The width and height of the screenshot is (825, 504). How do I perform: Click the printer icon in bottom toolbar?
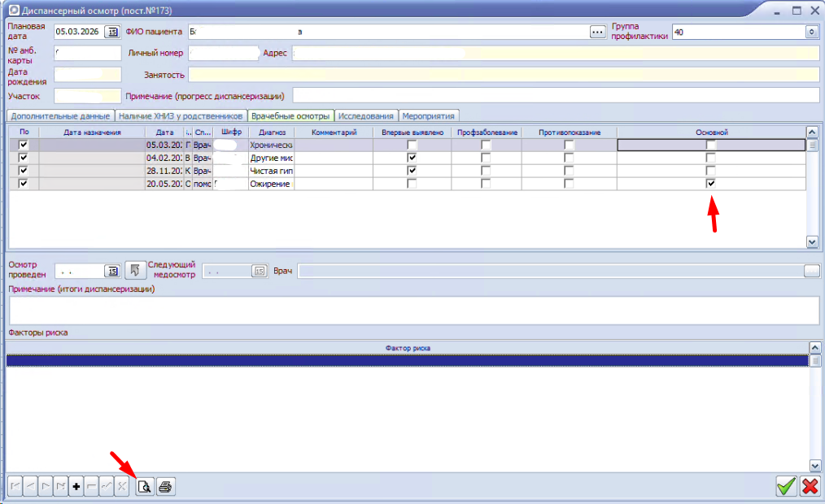click(165, 486)
